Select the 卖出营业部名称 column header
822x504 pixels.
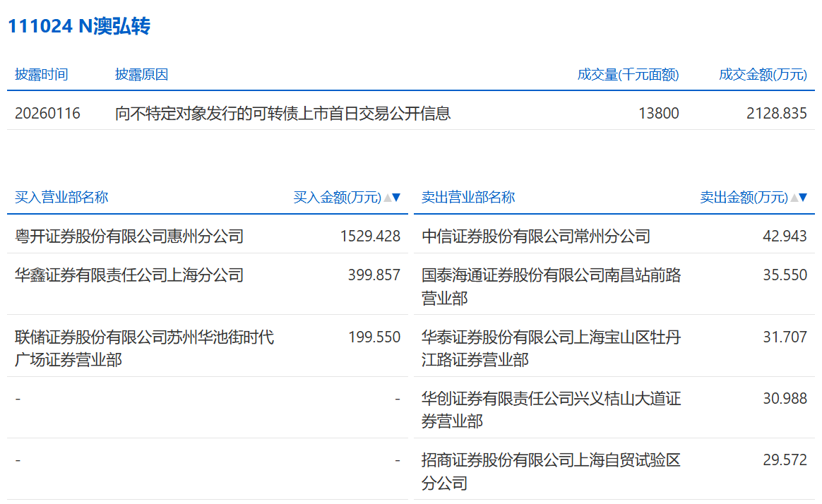tap(468, 197)
